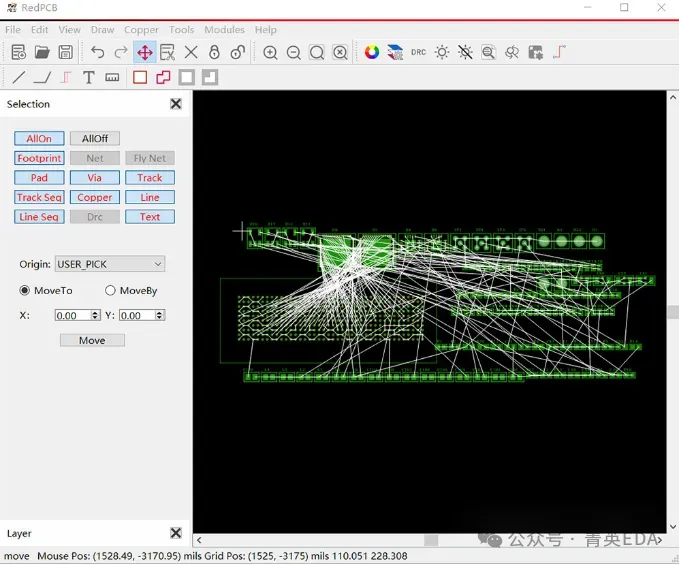
Task: Click the New document icon
Action: click(19, 52)
